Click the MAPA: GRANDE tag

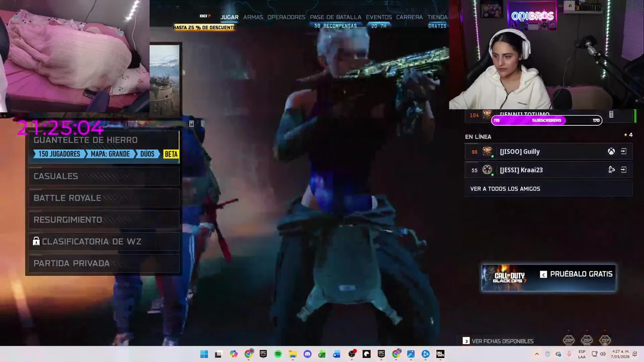tap(110, 154)
